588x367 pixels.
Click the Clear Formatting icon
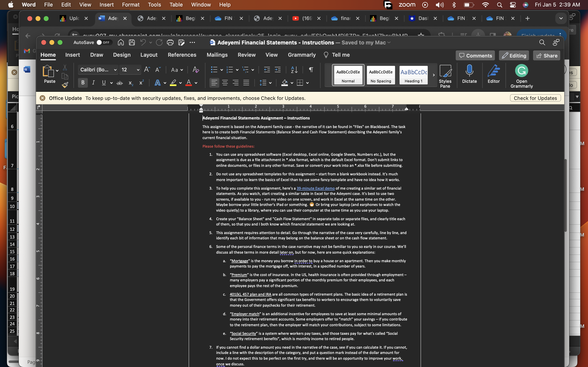click(196, 70)
